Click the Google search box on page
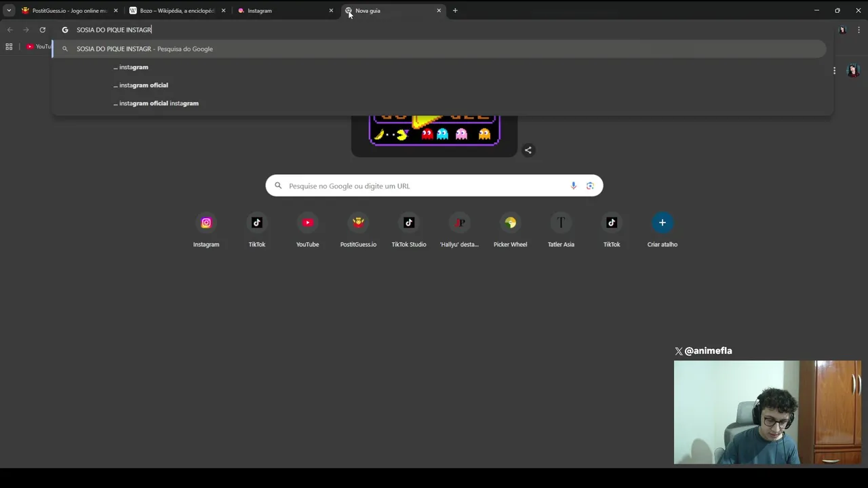Screen dimensions: 868x488 pos(434,186)
